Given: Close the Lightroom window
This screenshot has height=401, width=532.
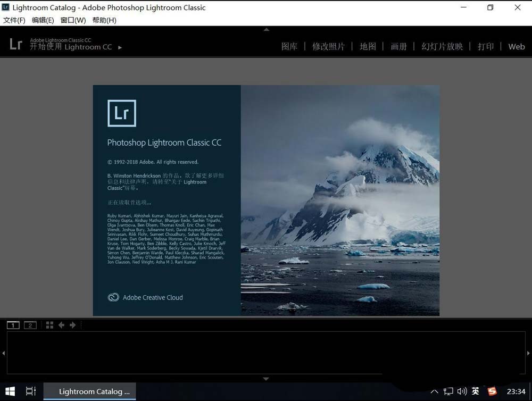Looking at the screenshot, I should tap(518, 7).
